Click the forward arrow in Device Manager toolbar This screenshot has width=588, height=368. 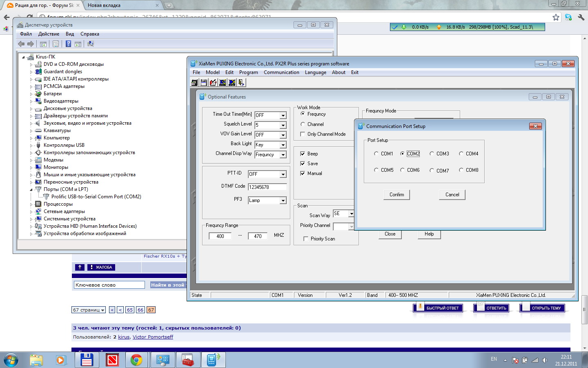click(31, 44)
